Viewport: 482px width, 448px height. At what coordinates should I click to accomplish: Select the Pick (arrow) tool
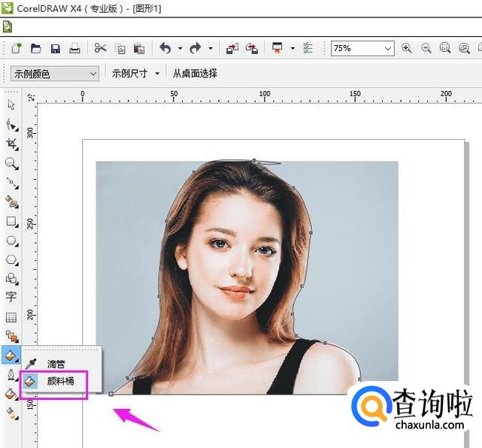(x=11, y=104)
